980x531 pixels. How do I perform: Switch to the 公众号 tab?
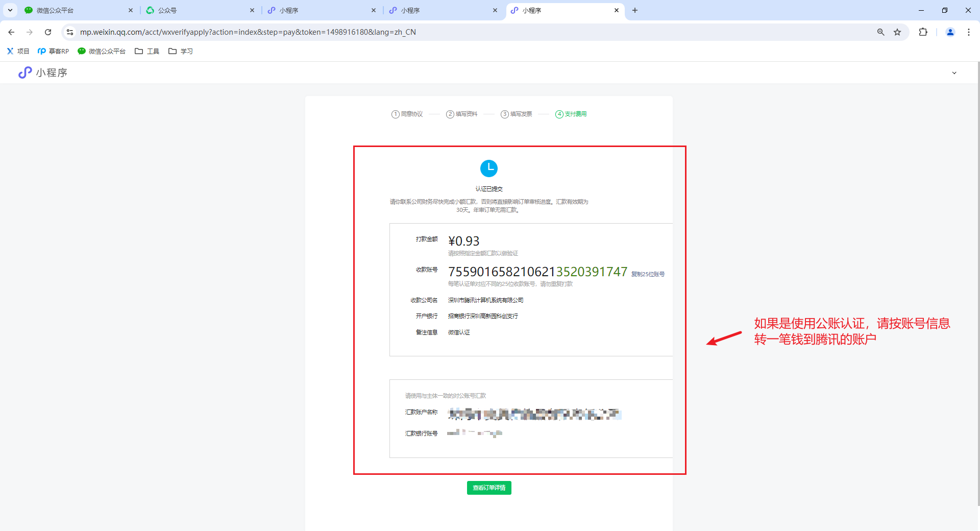coord(200,10)
